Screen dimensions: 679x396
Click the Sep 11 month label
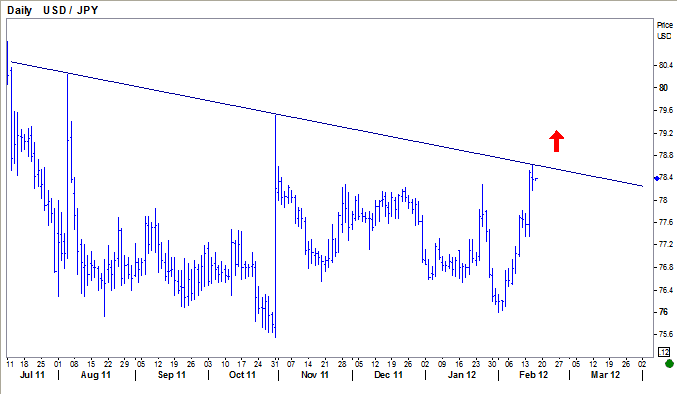tap(171, 374)
